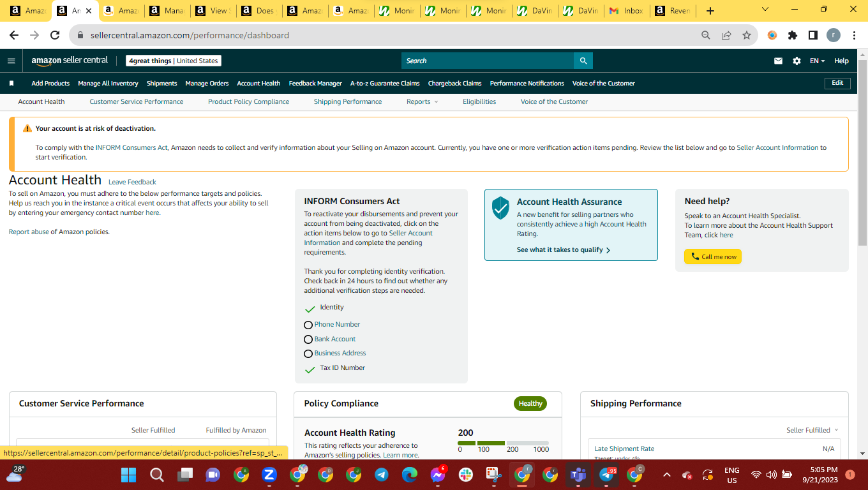Click the zoom magnifier in the address bar
The image size is (868, 490).
click(x=706, y=35)
